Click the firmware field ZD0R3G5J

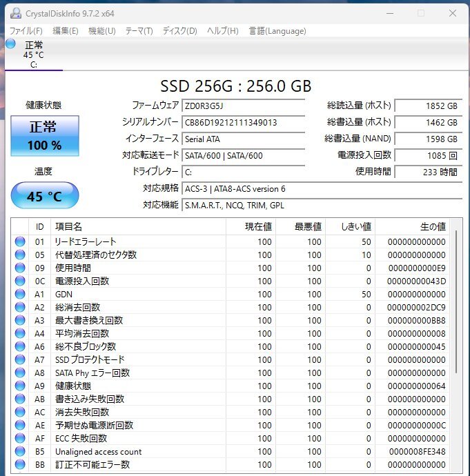point(243,106)
